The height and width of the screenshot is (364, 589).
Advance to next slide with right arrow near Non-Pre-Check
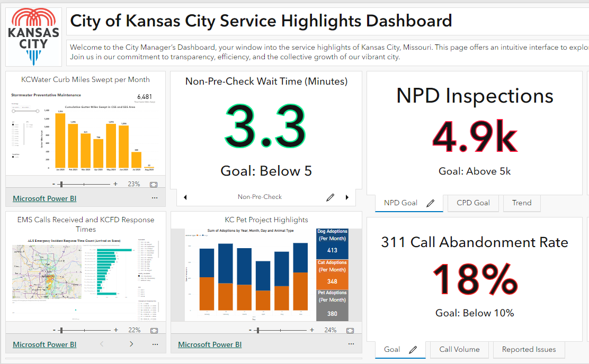(x=347, y=197)
